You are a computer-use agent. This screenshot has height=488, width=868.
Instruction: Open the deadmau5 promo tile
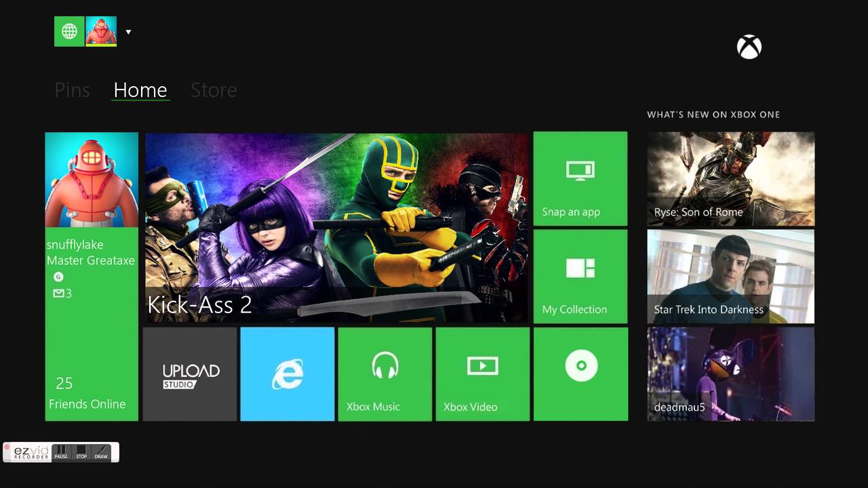731,374
